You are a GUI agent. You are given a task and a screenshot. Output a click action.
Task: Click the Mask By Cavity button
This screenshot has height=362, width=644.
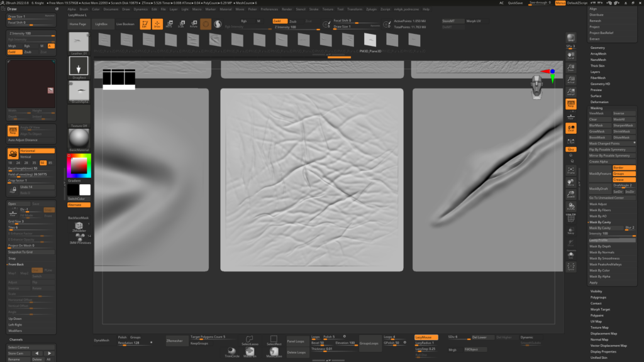point(606,228)
